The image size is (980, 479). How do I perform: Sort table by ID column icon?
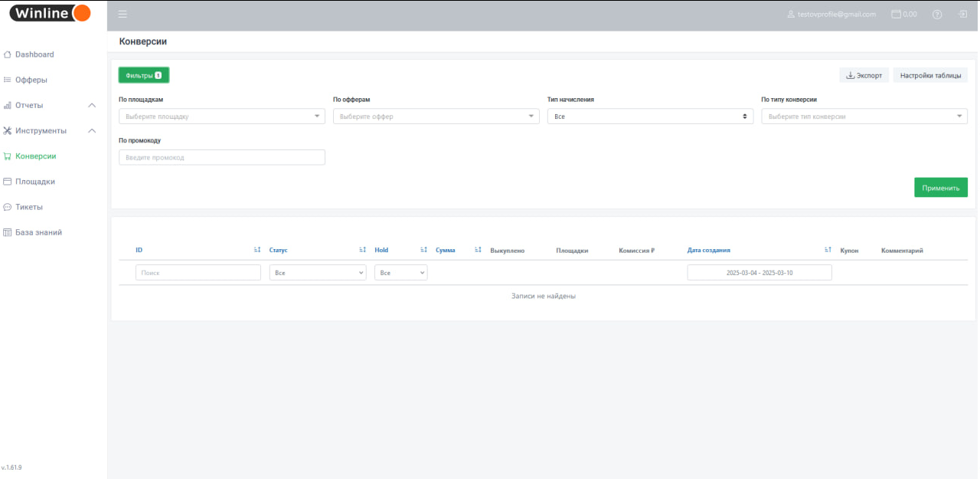[x=257, y=250]
